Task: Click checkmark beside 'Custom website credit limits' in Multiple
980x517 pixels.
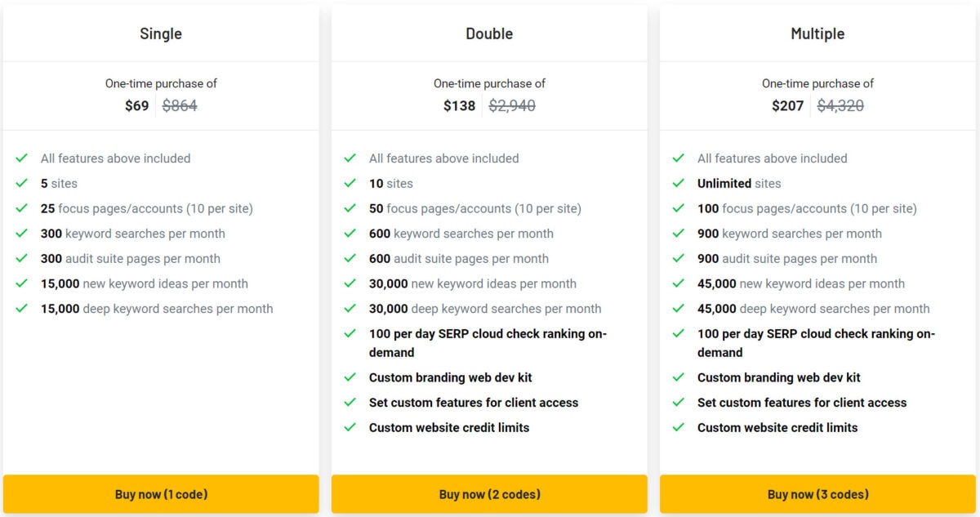Action: click(679, 427)
